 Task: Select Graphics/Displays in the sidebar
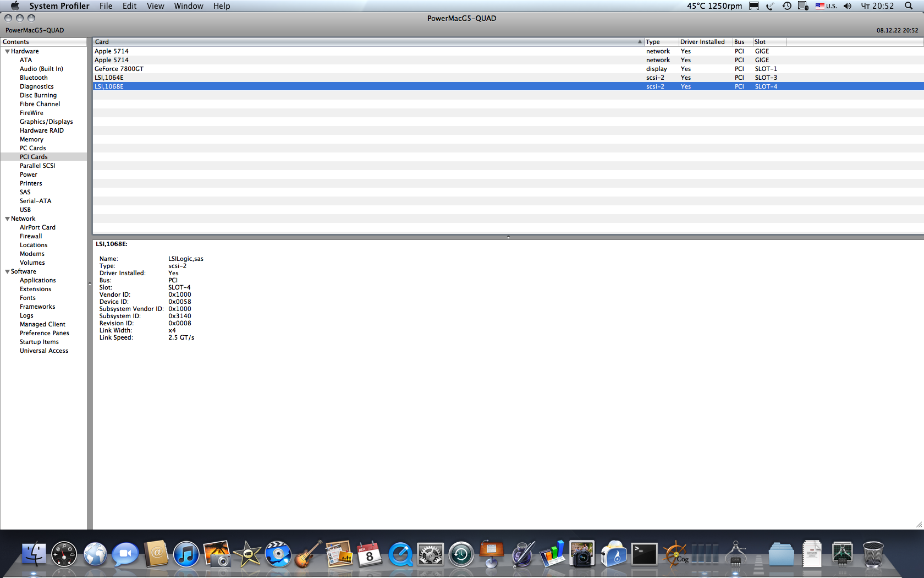[x=46, y=122]
